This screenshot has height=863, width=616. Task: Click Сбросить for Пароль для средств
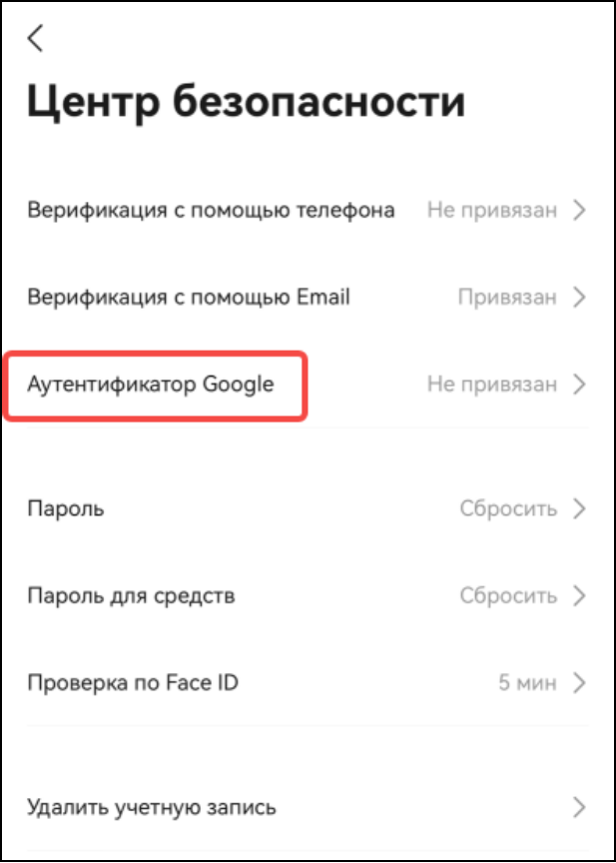(508, 596)
